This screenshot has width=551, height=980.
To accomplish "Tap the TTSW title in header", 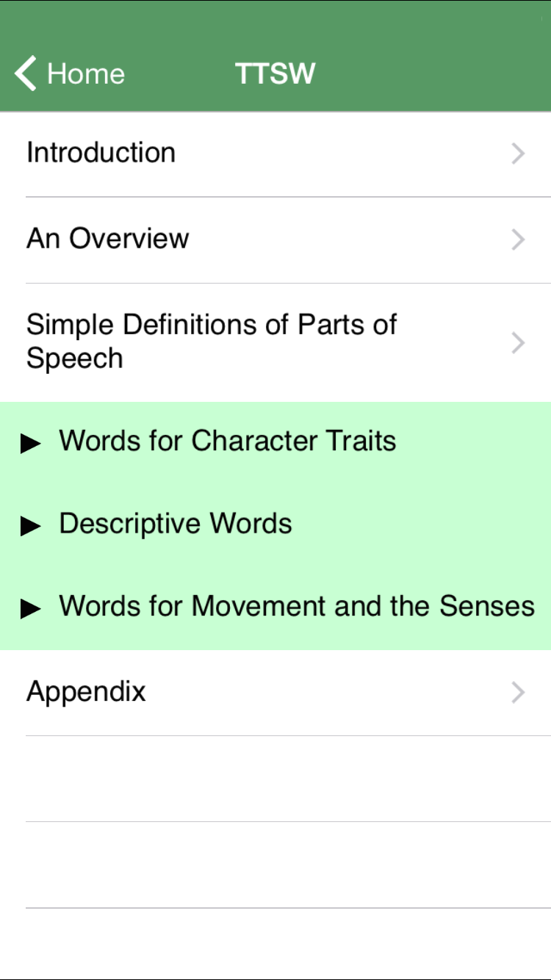I will point(275,74).
